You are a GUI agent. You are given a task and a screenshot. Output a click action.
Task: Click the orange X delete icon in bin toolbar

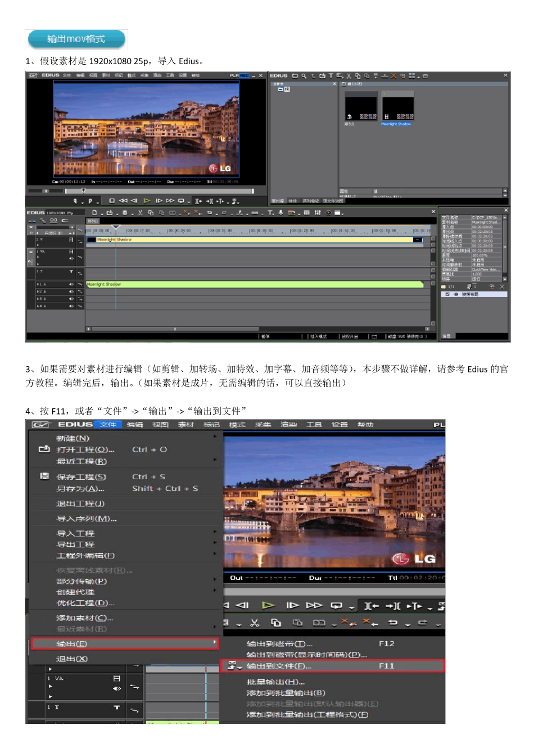click(x=393, y=75)
